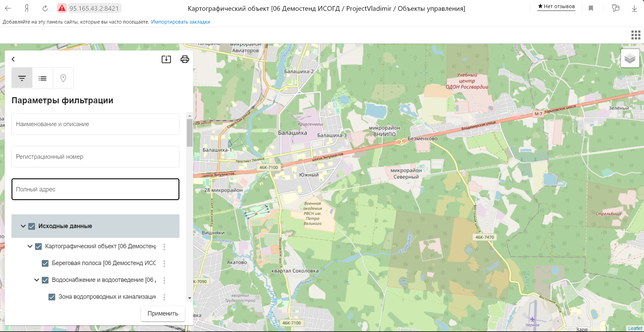Go back with the browser back arrow
The image size is (644, 332).
point(8,8)
